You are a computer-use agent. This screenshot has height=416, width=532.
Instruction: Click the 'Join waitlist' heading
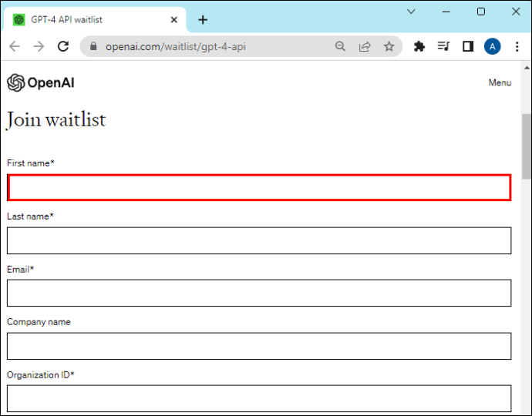pyautogui.click(x=56, y=120)
